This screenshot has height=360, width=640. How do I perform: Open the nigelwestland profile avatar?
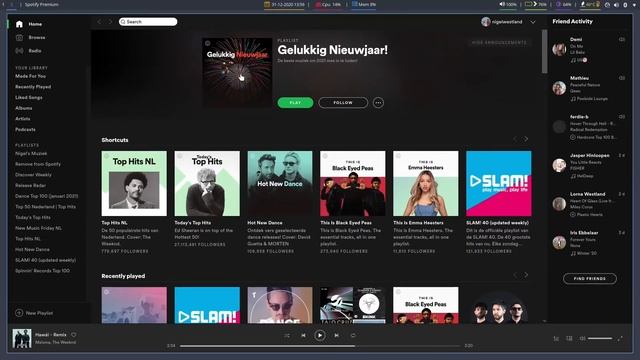486,22
